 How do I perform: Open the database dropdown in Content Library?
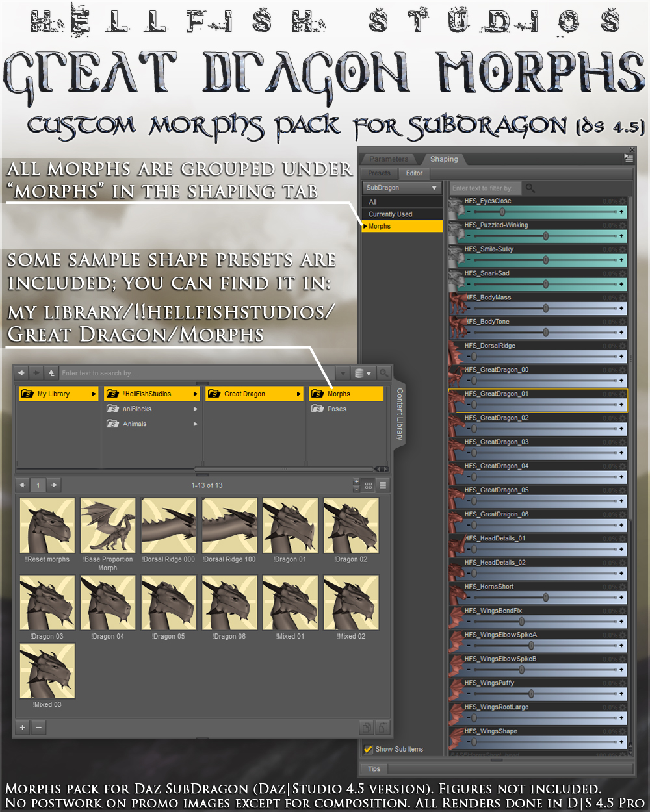tap(363, 373)
